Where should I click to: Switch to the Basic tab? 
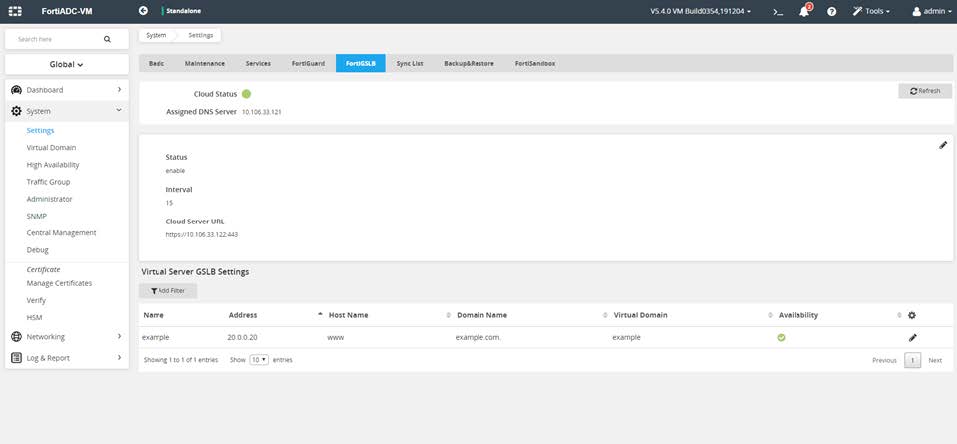pos(156,64)
